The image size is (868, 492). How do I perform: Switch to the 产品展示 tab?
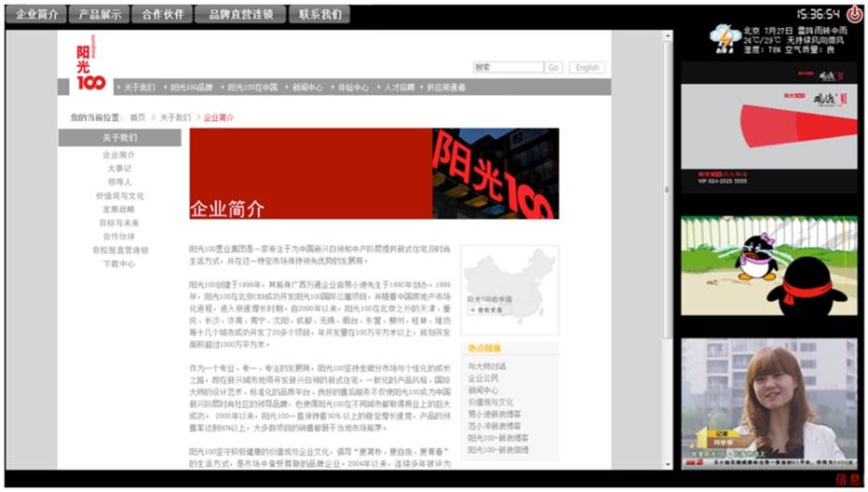[x=100, y=15]
